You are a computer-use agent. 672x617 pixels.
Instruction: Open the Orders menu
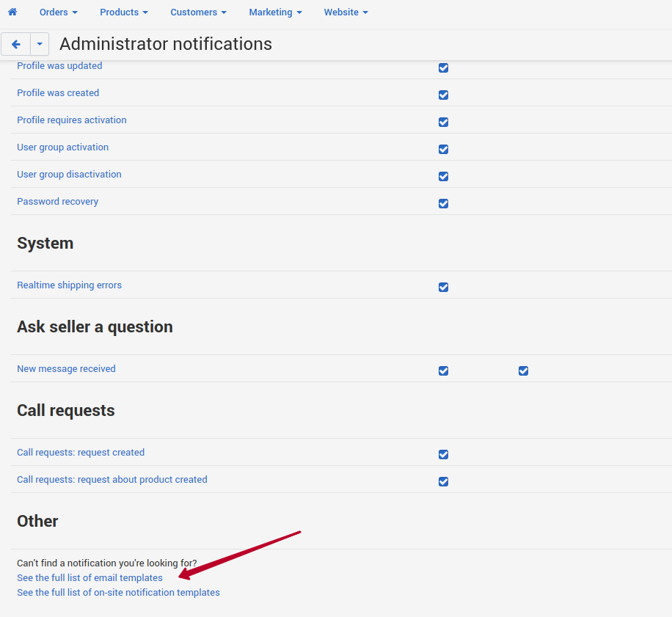point(58,12)
